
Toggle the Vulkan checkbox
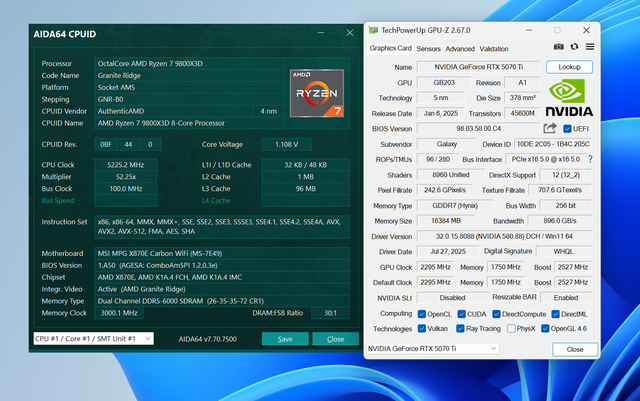[x=422, y=329]
